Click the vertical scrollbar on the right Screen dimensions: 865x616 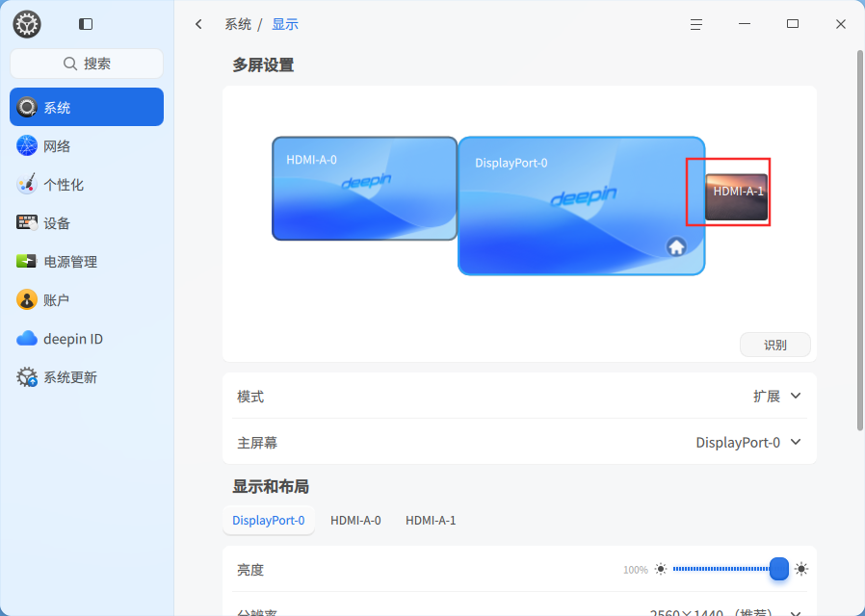(x=859, y=241)
